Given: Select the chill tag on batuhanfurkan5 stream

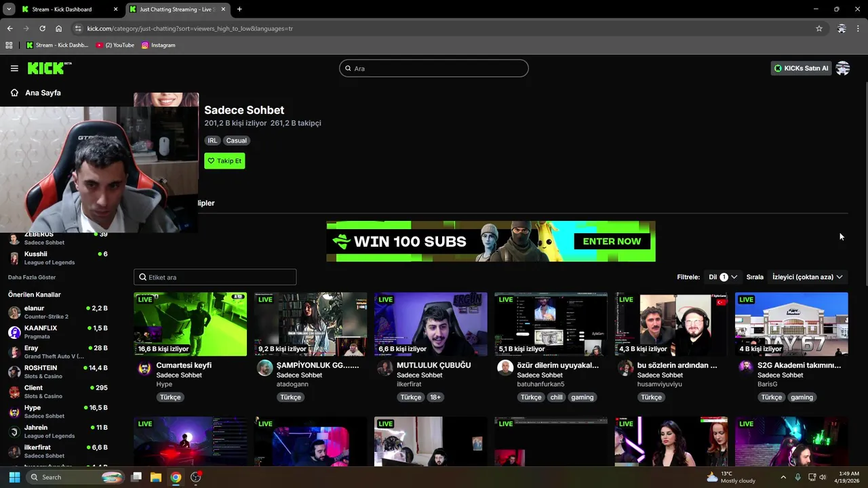Looking at the screenshot, I should point(556,398).
